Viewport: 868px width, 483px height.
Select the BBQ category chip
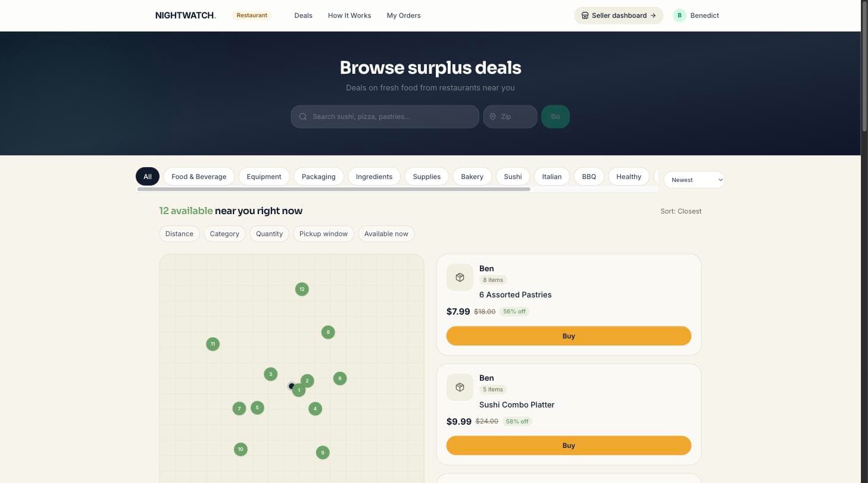(589, 177)
